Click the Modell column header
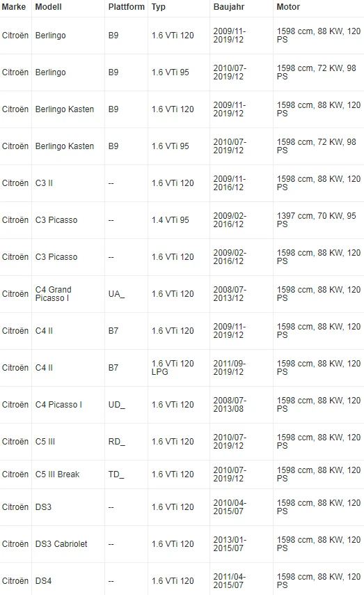The image size is (364, 595). point(48,7)
